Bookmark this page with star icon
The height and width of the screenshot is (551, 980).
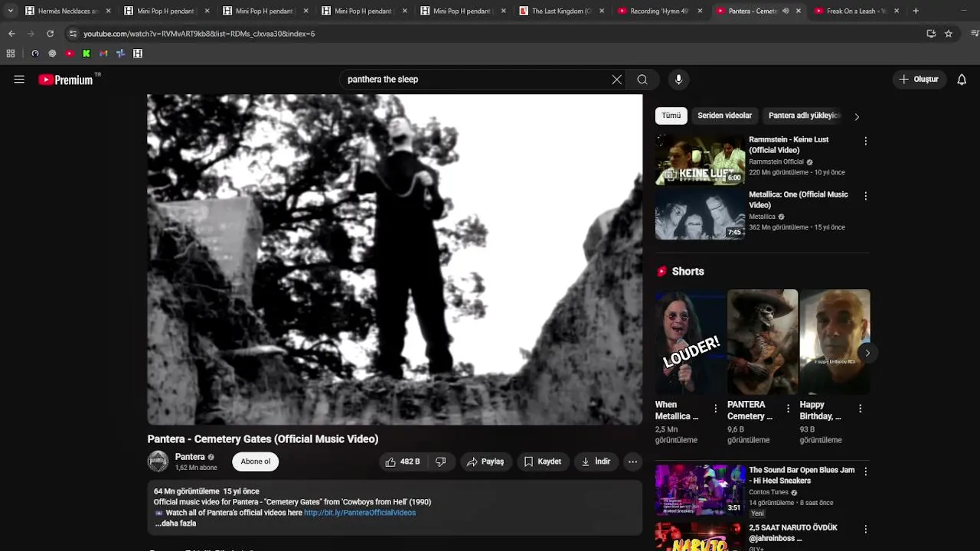coord(949,34)
